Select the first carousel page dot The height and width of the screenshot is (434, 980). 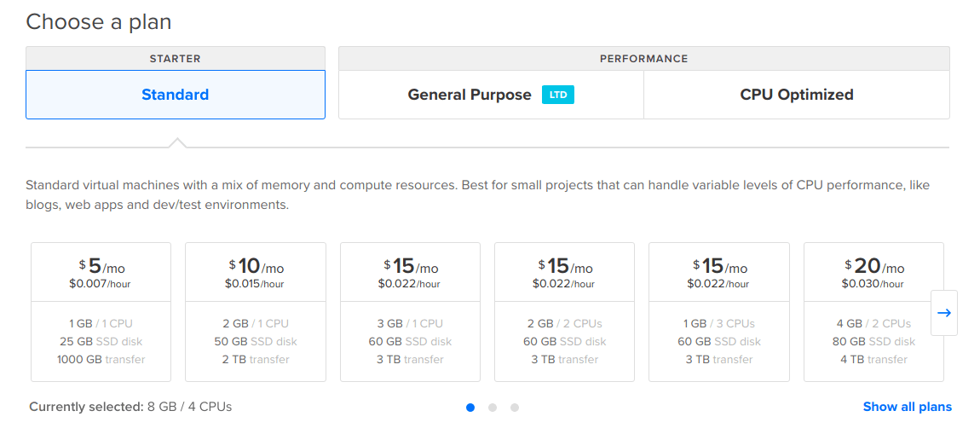[470, 408]
